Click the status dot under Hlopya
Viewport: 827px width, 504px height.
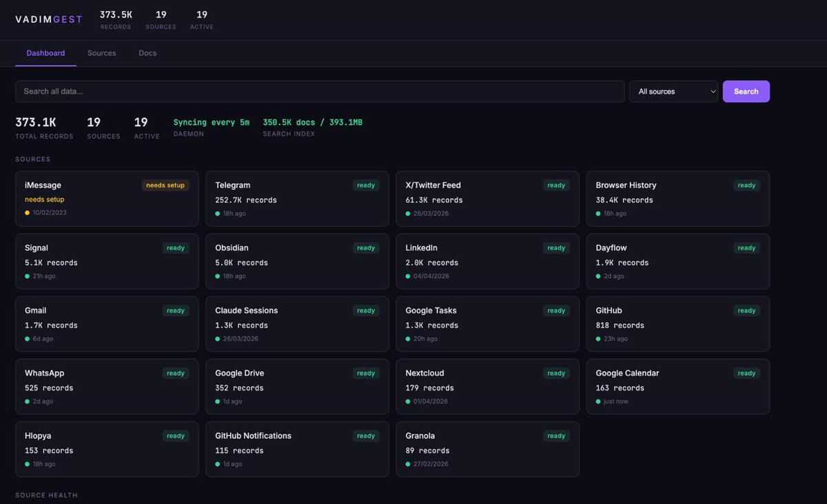click(28, 464)
